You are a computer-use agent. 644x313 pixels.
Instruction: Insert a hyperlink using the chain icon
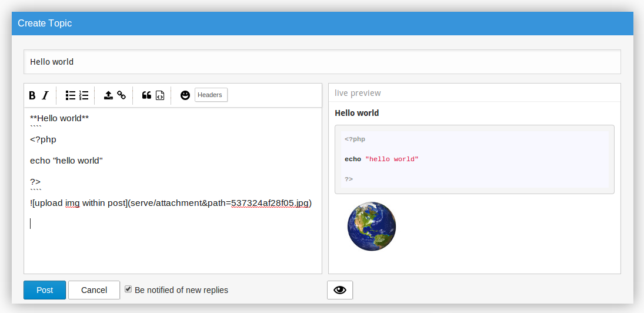click(x=122, y=95)
